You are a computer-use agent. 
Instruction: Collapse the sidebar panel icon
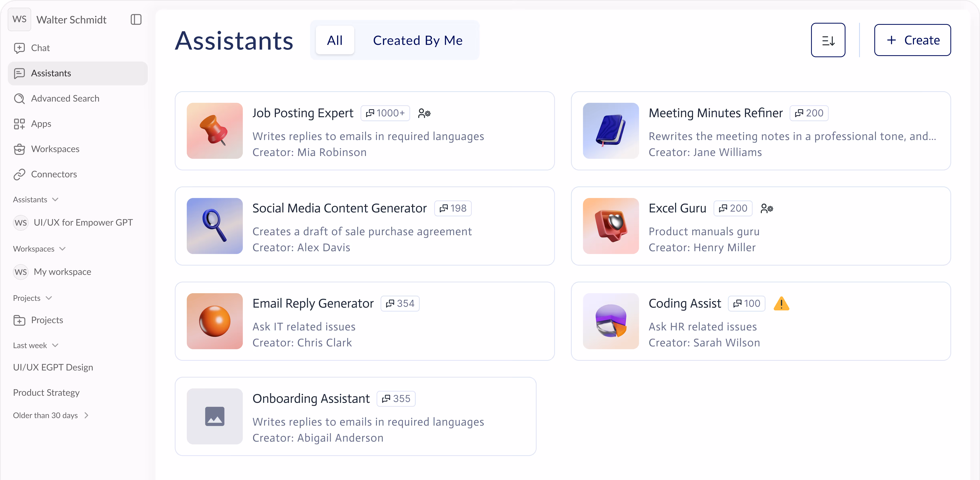pyautogui.click(x=136, y=19)
